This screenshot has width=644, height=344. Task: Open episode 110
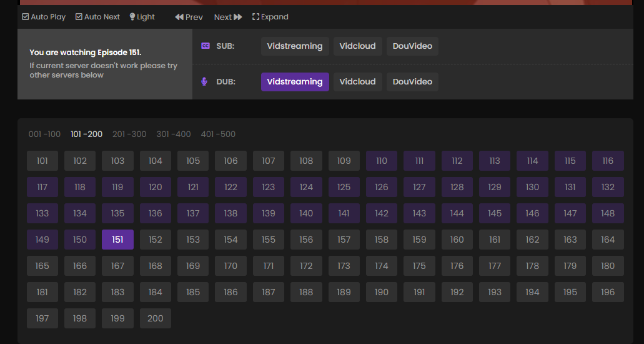[382, 161]
